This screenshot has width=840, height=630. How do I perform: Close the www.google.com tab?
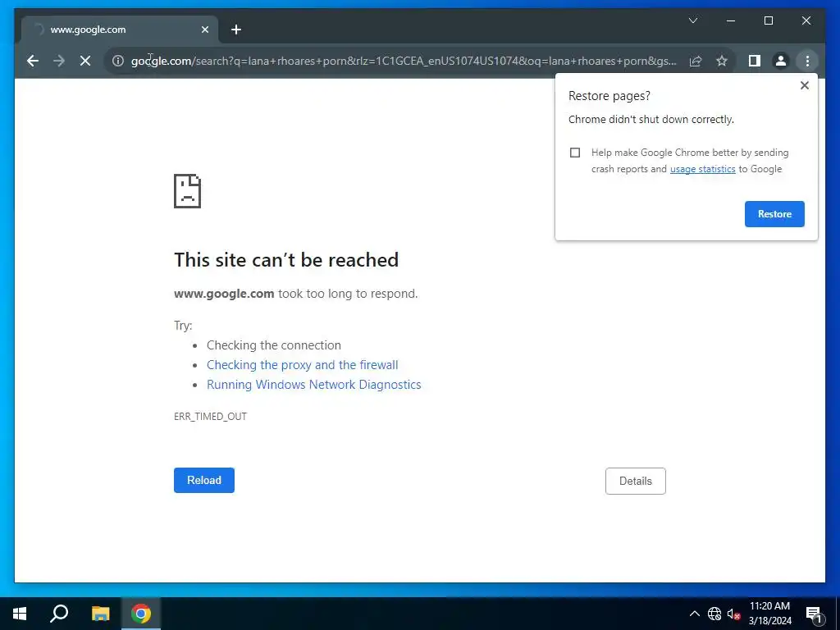204,30
